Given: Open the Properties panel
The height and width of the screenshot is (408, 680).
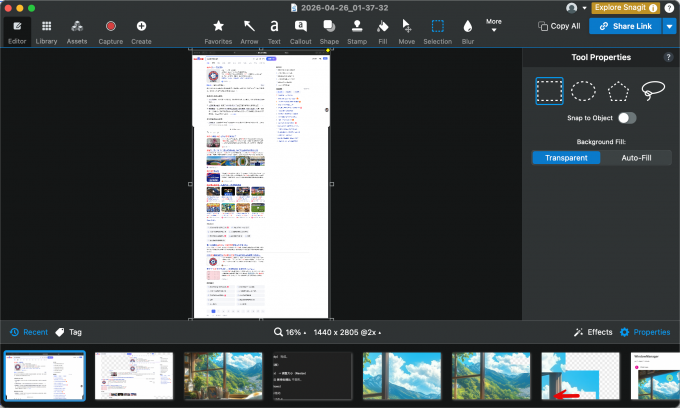Looking at the screenshot, I should coord(645,332).
